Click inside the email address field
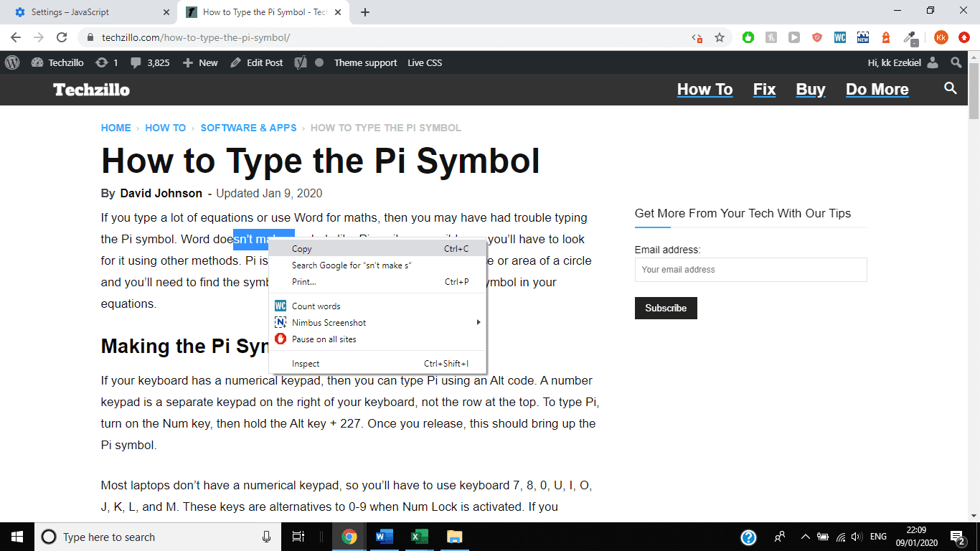980x551 pixels. (750, 270)
